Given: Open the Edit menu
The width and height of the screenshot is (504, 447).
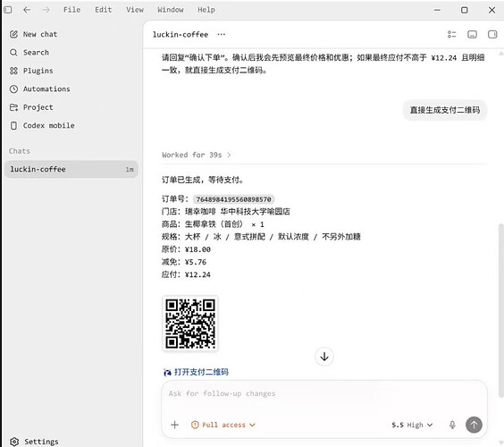Looking at the screenshot, I should click(103, 10).
